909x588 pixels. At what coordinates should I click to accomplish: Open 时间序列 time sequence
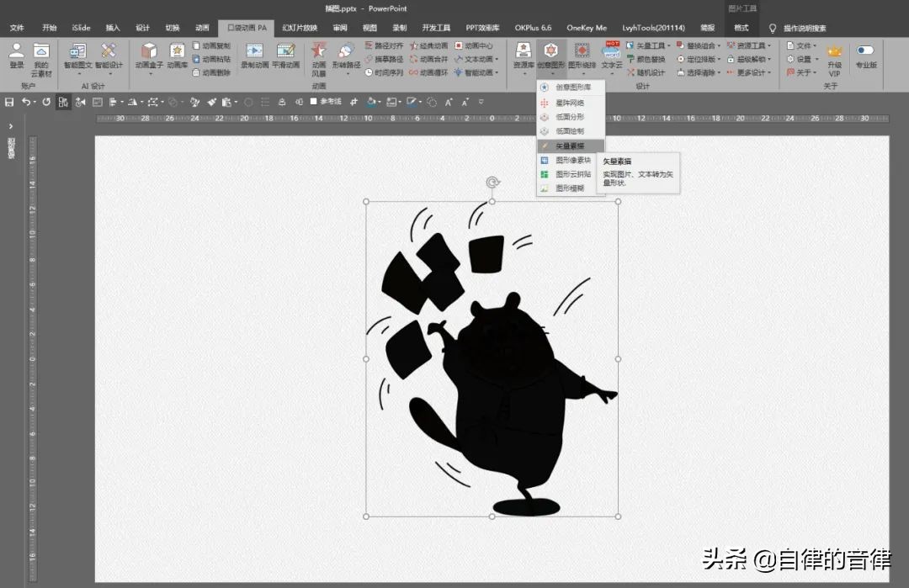(384, 72)
